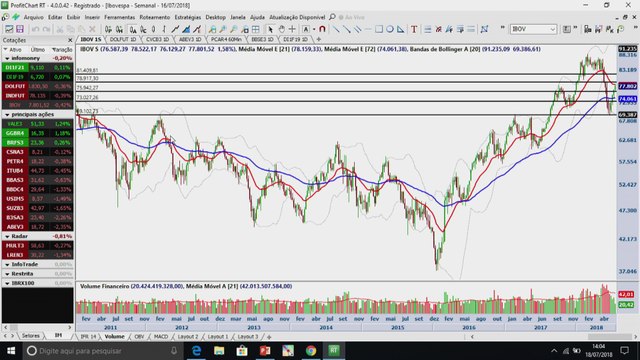Click the green flag icon in menu bar
The image size is (640, 360).
(x=16, y=17)
